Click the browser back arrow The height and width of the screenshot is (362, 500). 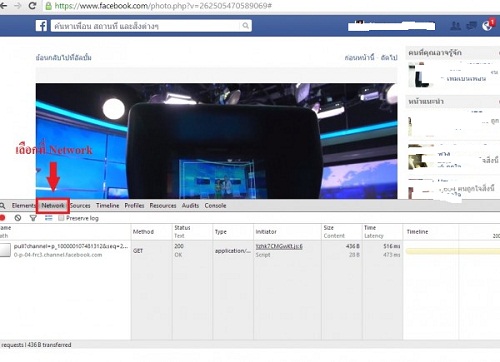point(3,6)
